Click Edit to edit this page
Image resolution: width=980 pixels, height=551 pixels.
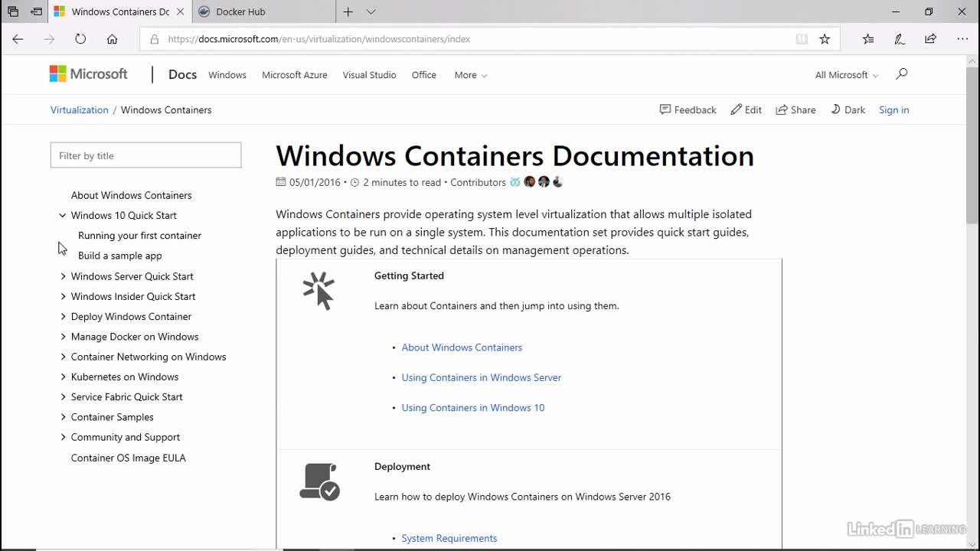(746, 110)
